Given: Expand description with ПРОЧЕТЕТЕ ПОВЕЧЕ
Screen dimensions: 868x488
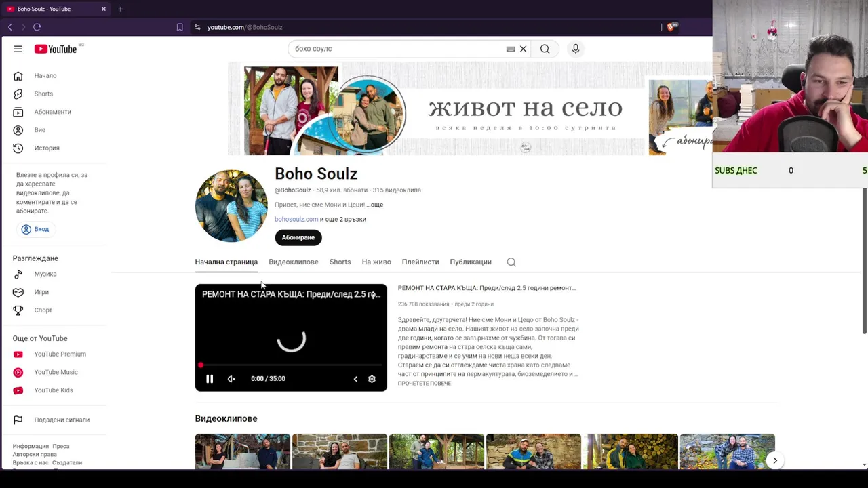Looking at the screenshot, I should pyautogui.click(x=425, y=384).
